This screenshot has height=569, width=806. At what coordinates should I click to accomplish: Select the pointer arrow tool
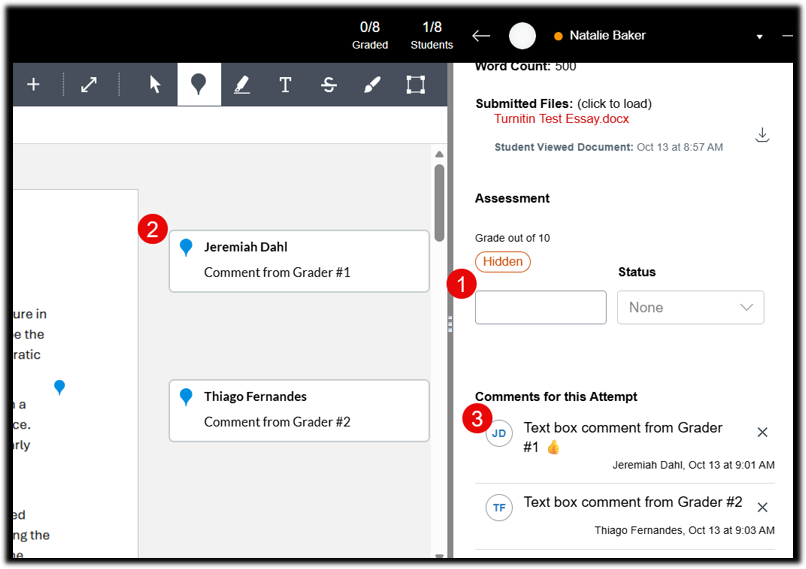tap(154, 84)
